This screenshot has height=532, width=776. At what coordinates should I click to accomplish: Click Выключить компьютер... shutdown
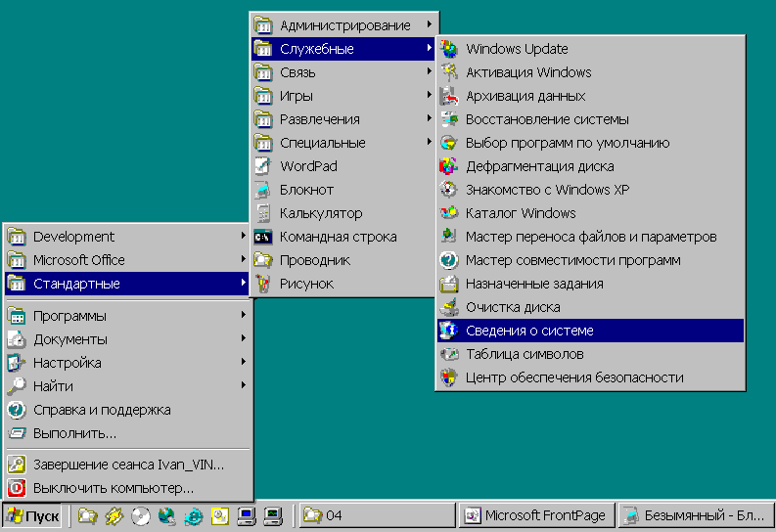(x=126, y=488)
